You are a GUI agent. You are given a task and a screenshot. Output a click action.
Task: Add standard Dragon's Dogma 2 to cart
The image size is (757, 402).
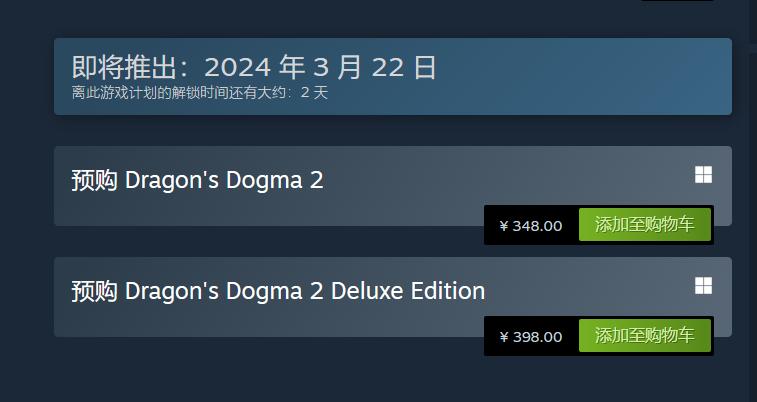pyautogui.click(x=645, y=225)
